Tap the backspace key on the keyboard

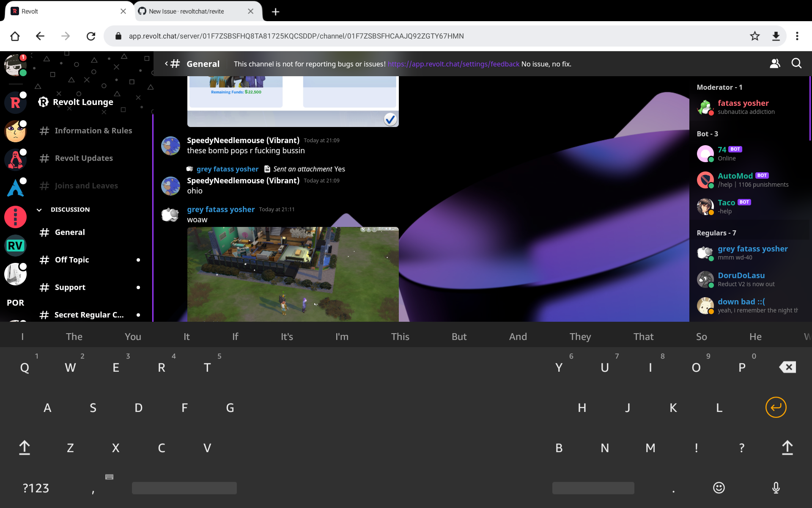787,367
